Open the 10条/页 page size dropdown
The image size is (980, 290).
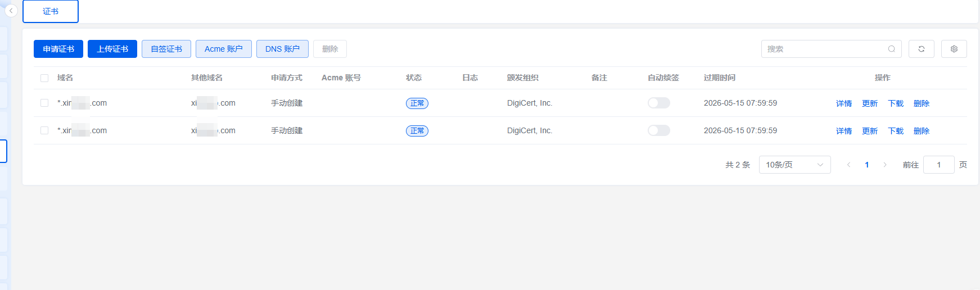[x=795, y=165]
